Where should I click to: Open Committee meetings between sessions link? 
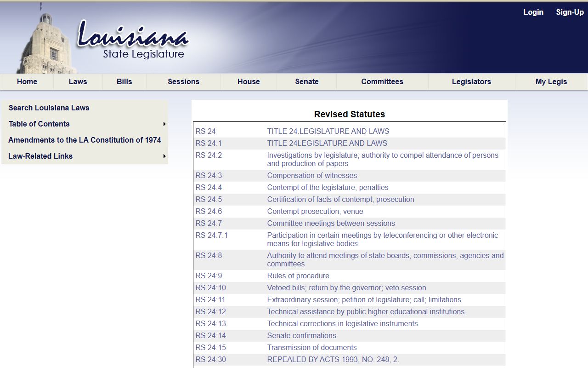(x=331, y=223)
